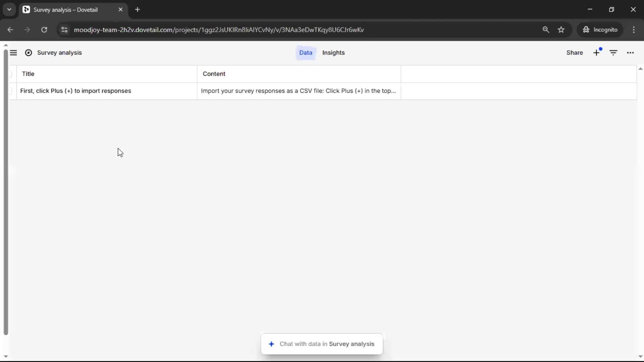Click the browser zoom magnifier icon

(x=546, y=29)
